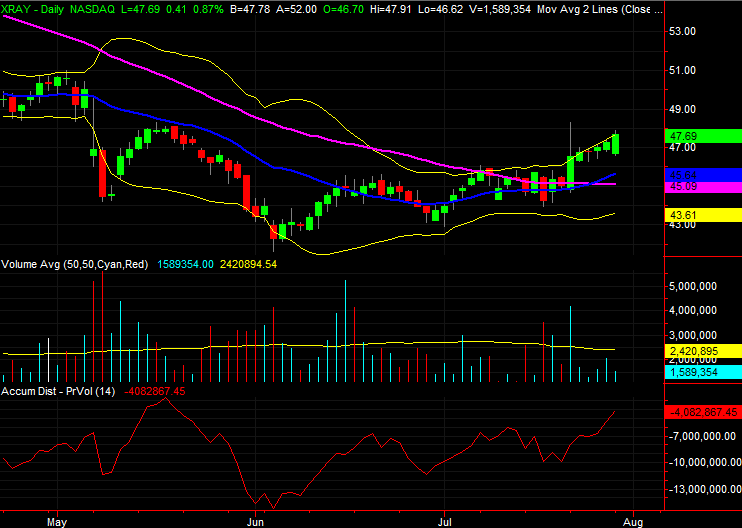Click the latest green candlestick near 47.69

click(616, 144)
